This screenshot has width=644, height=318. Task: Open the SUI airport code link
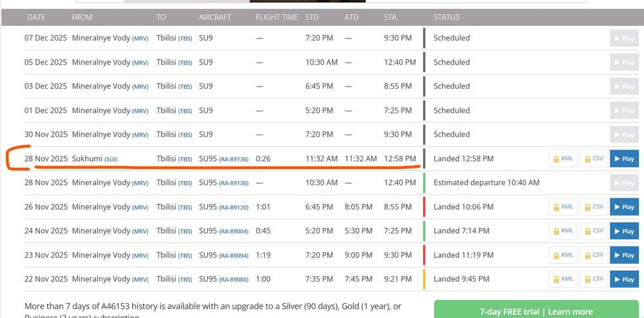coord(111,159)
